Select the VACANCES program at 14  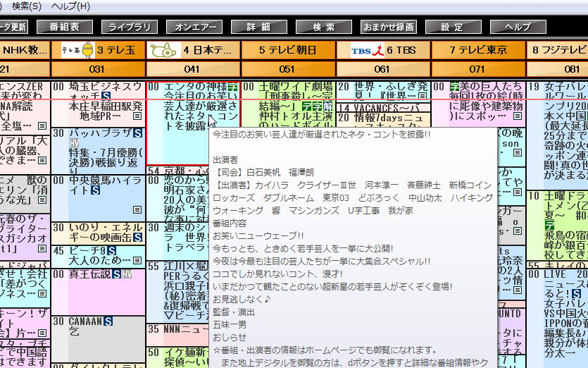[x=383, y=107]
